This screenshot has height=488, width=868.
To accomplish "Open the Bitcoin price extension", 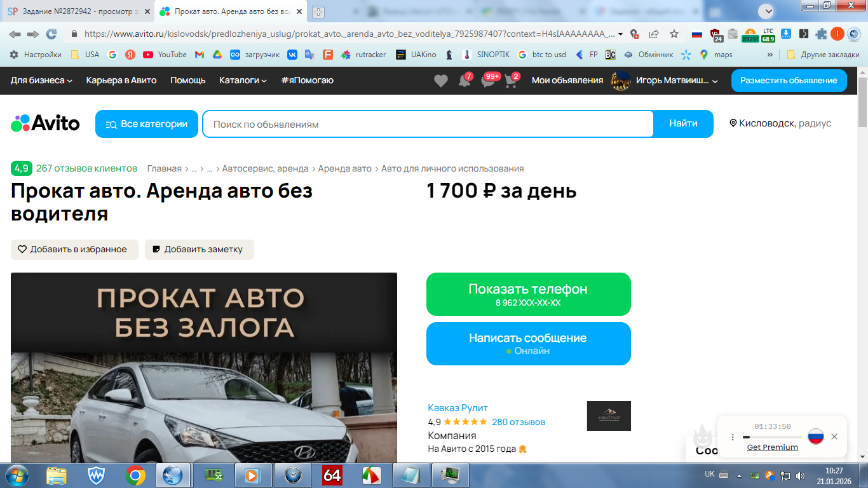I will pyautogui.click(x=750, y=34).
